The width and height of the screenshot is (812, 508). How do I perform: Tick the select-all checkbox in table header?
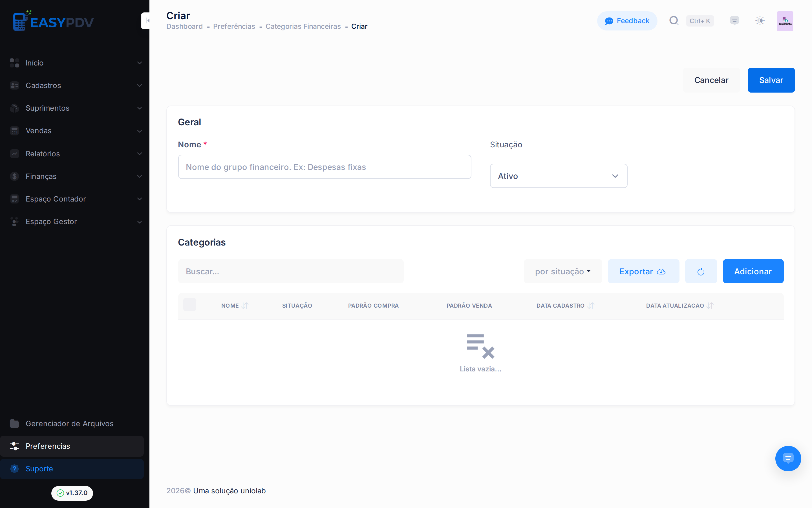tap(189, 305)
